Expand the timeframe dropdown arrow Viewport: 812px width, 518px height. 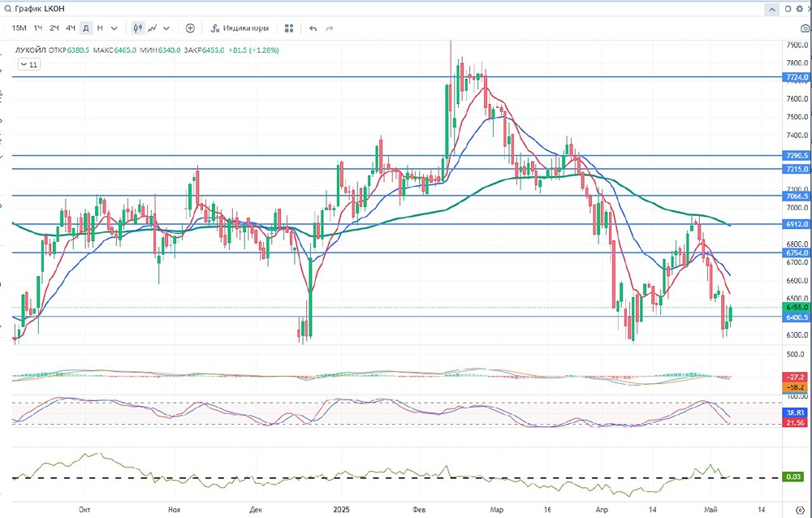(114, 28)
